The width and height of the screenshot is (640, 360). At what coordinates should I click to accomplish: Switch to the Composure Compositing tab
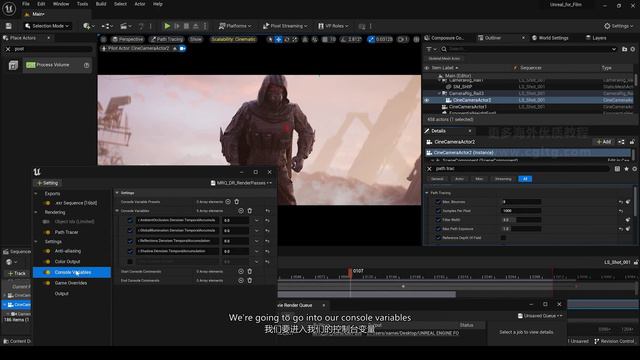(x=444, y=38)
